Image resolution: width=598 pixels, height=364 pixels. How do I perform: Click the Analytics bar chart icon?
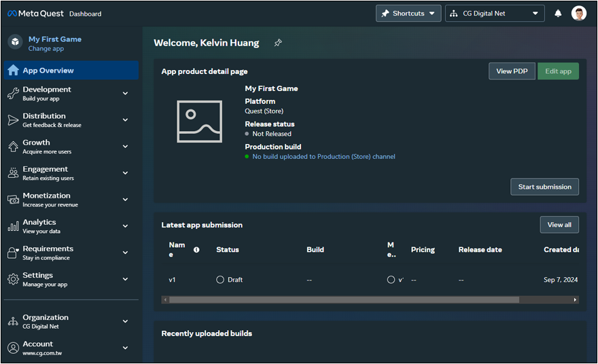pyautogui.click(x=14, y=226)
